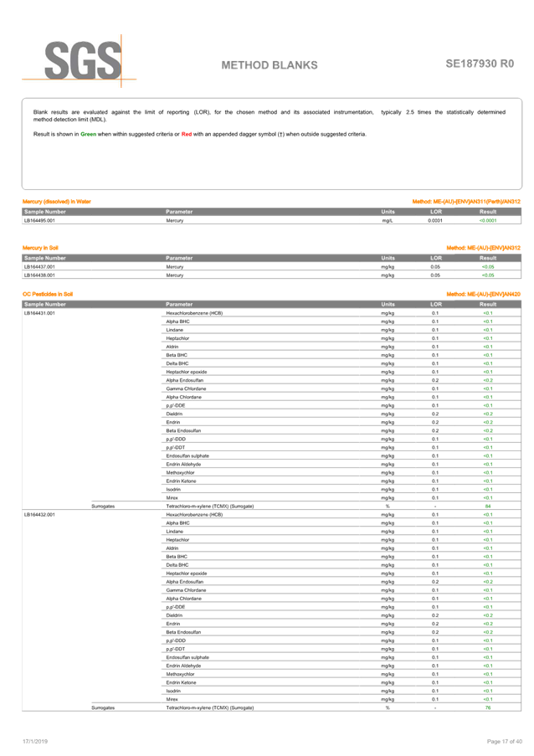534x756 pixels.
Task: Click the Mercury parameter in the LB164437.001 row
Action: pyautogui.click(x=174, y=266)
